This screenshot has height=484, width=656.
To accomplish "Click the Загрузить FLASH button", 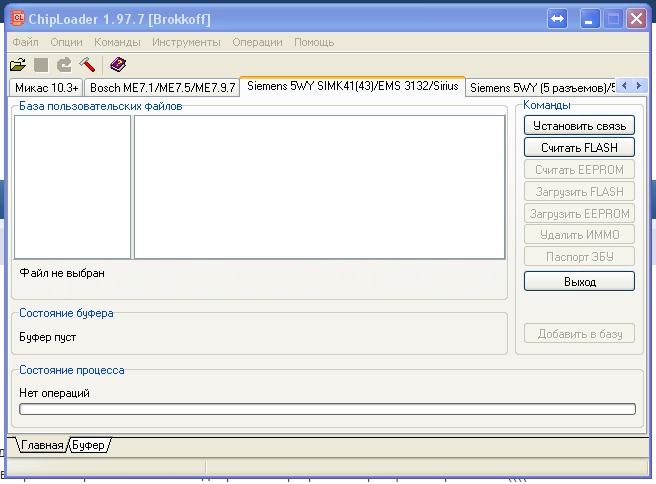I will (x=579, y=192).
